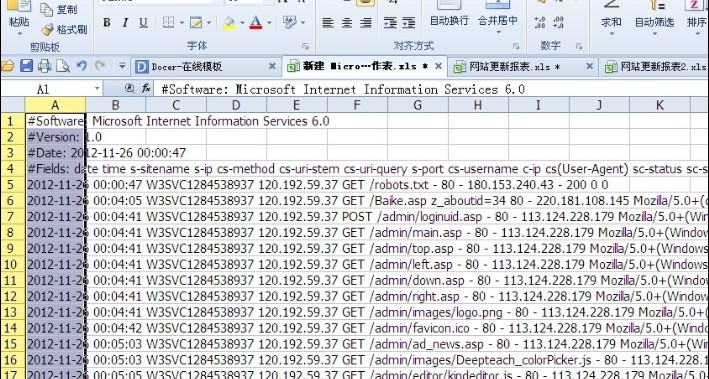The width and height of the screenshot is (709, 379).
Task: Click the magnifier icon beside fx
Action: coord(130,89)
